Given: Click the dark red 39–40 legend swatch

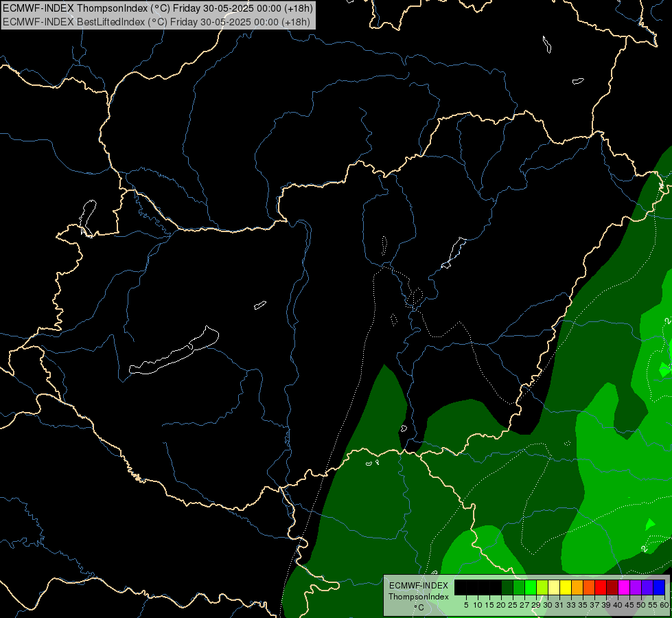Looking at the screenshot, I should tap(612, 587).
